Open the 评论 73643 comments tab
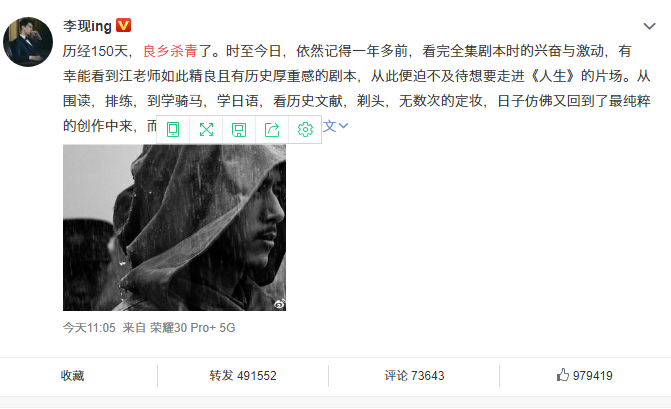The width and height of the screenshot is (671, 409). point(414,376)
